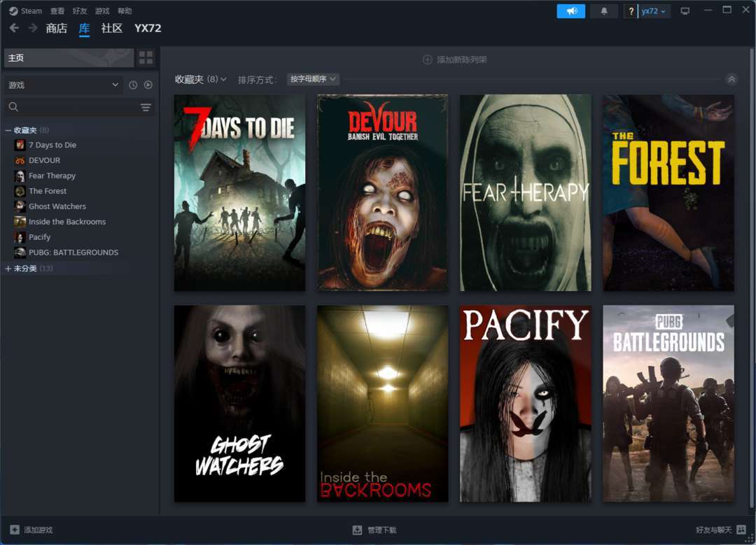Click the DEVOUR sidebar icon

tap(20, 160)
